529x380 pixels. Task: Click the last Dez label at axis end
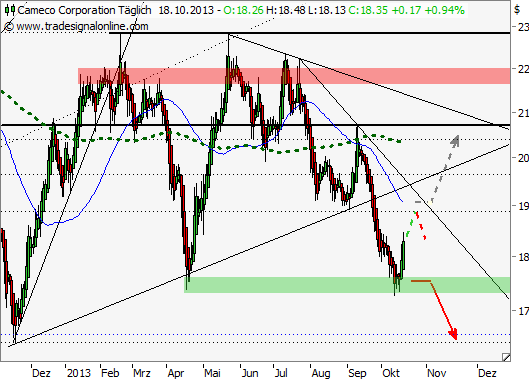[x=488, y=373]
